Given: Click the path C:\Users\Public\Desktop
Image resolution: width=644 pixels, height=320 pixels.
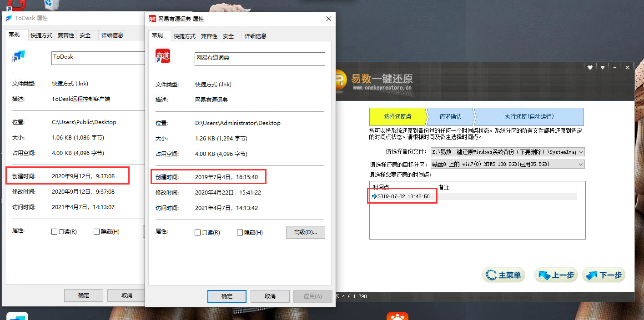Looking at the screenshot, I should point(84,122).
